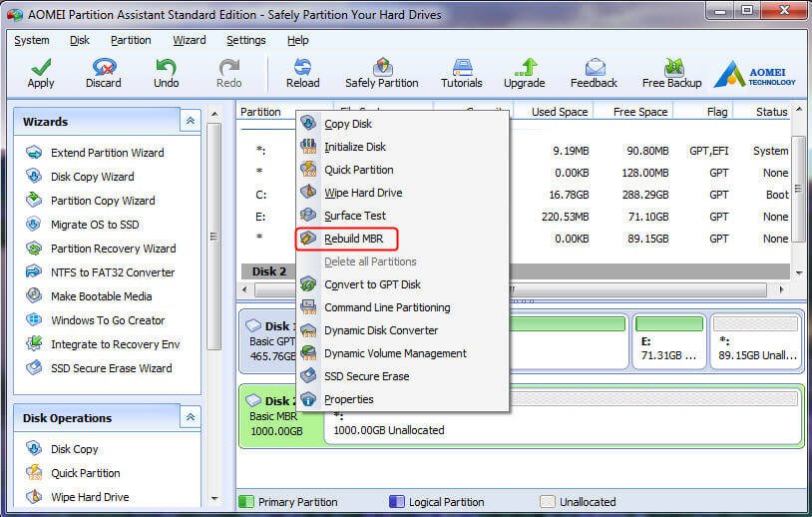
Task: Choose Dynamic Disk Converter
Action: coord(402,330)
